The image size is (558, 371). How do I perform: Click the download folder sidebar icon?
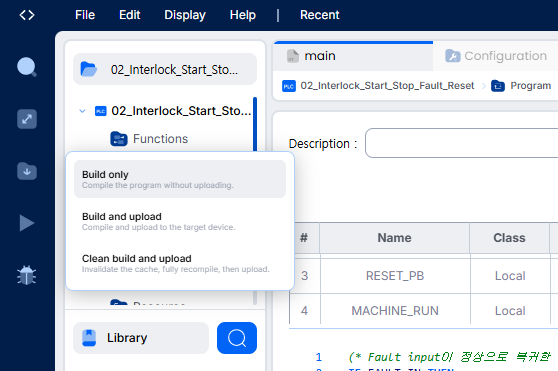[27, 171]
